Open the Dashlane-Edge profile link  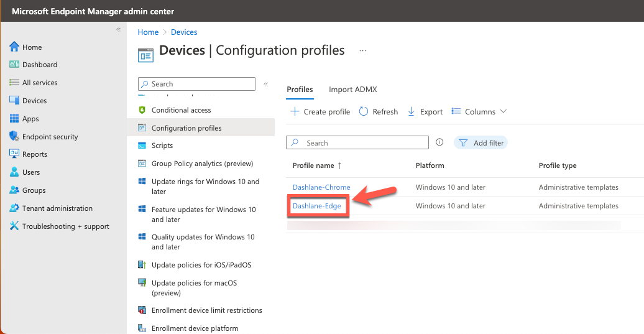(x=316, y=206)
